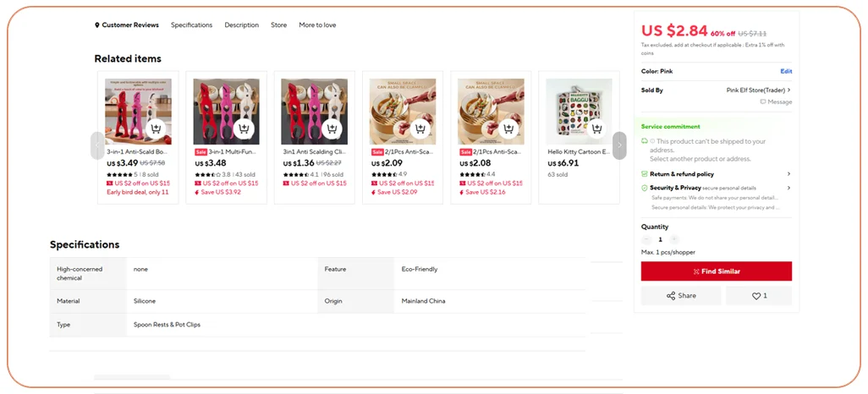Click 'Max. 1 pcs/shopper' text

coord(668,252)
